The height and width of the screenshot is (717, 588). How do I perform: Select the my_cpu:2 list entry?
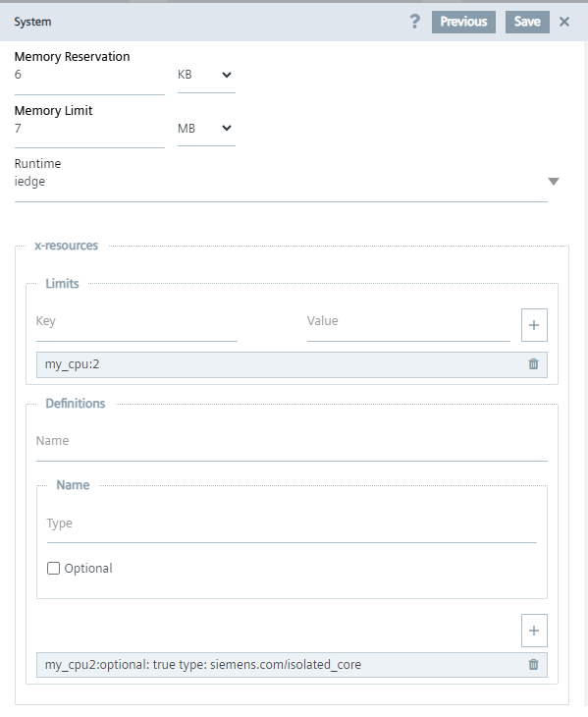point(292,364)
